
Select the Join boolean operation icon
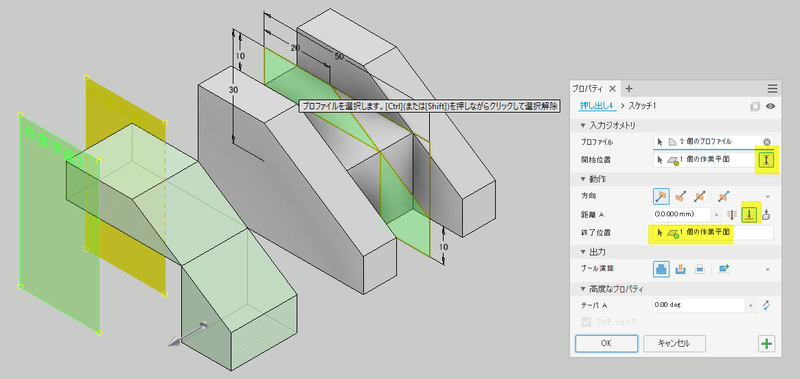click(x=661, y=269)
